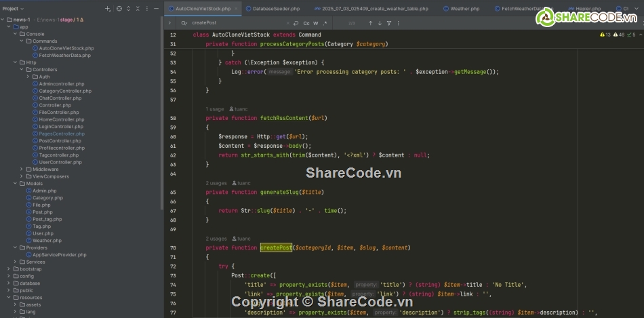Screen dimensions: 644x318
Task: Expand the Middleware folder
Action: click(x=22, y=170)
